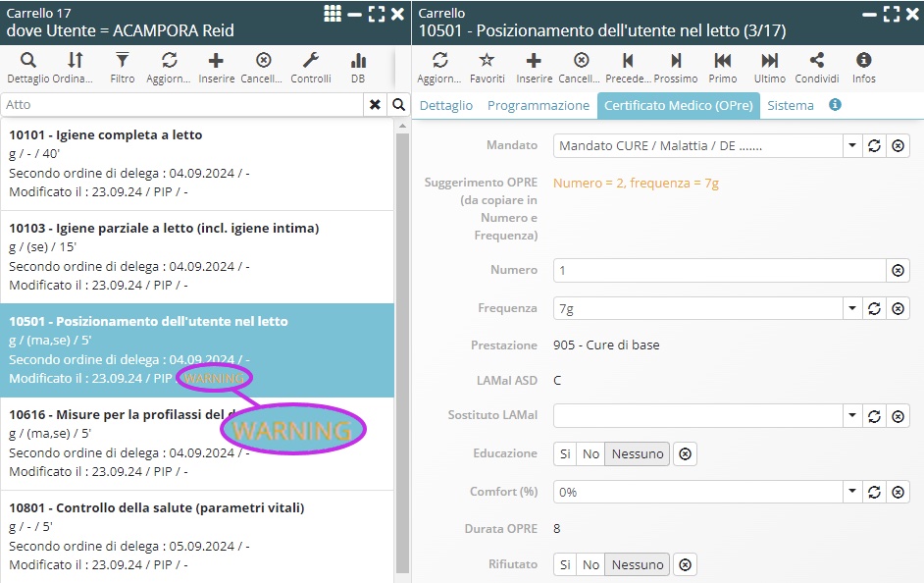Set Educazione to Si
924x583 pixels.
(x=565, y=453)
